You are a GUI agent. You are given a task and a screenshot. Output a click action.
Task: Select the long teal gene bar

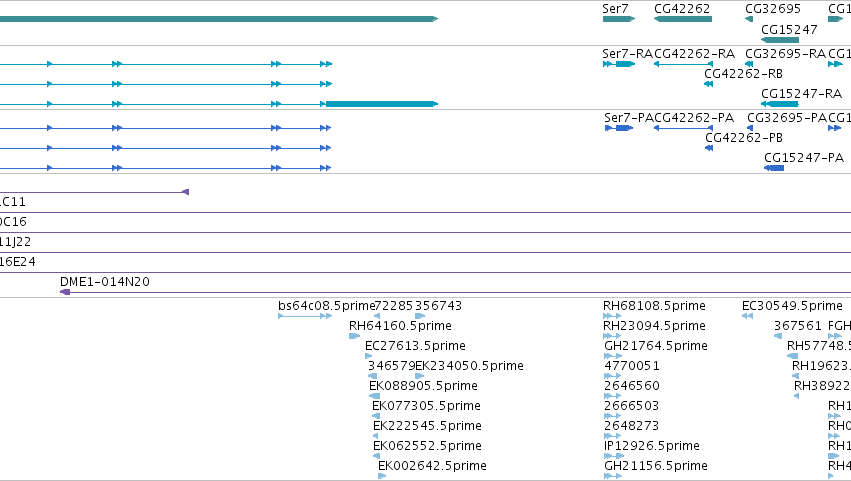tap(219, 19)
